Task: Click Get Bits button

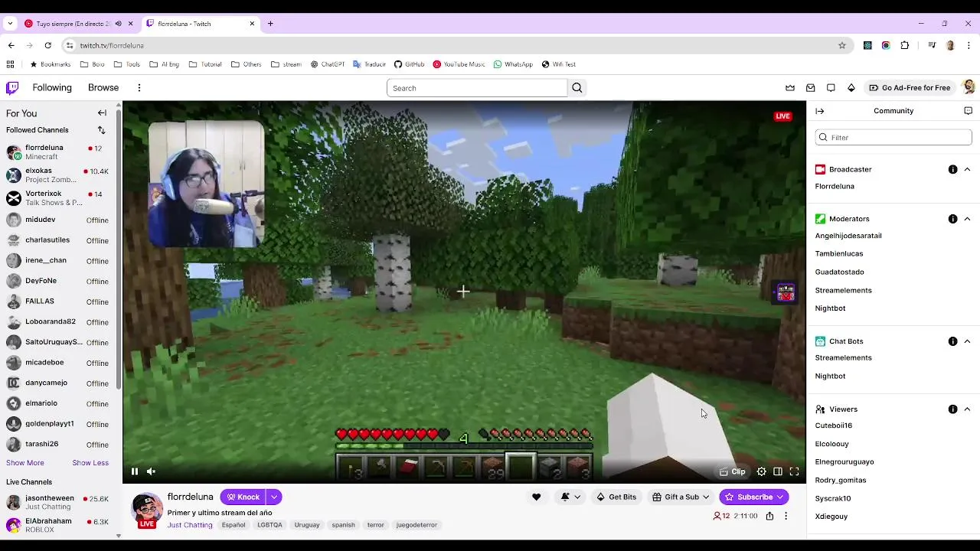Action: tap(616, 497)
